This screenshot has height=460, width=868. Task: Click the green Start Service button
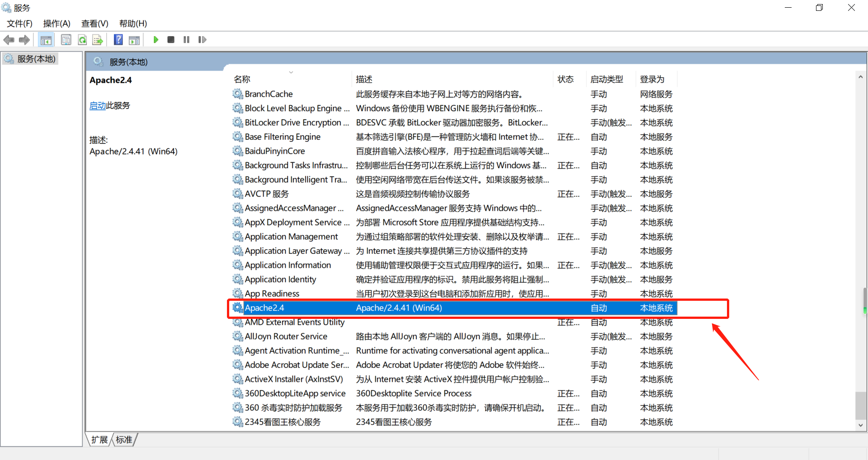156,40
